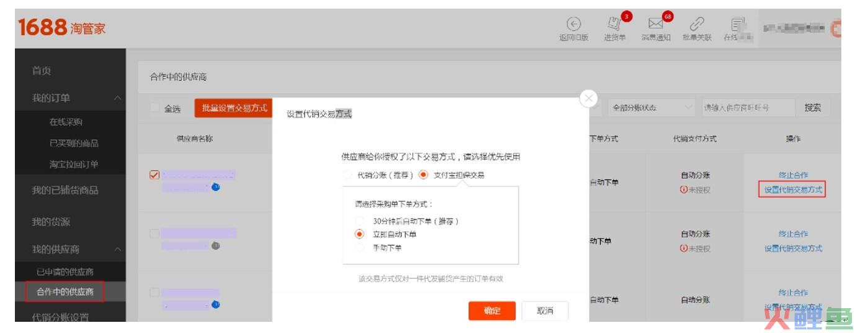Viewport: 868px width, 333px height.
Task: Open 我的已铺货商品 in the sidebar
Action: 65,190
